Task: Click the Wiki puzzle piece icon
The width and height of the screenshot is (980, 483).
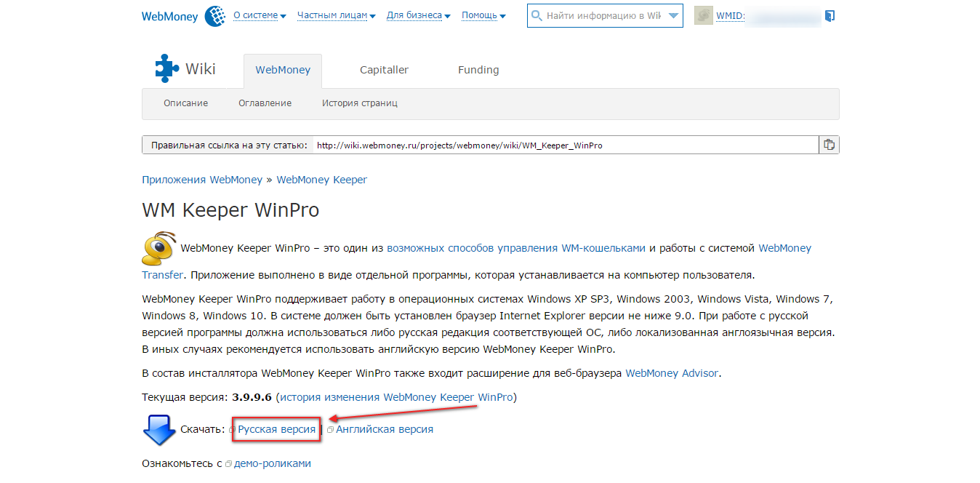Action: tap(167, 69)
